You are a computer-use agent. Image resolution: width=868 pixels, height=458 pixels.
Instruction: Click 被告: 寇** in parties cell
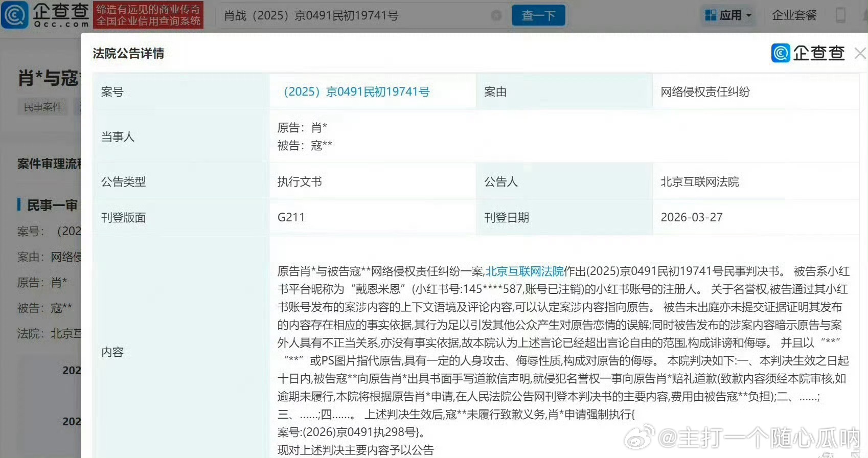[305, 145]
